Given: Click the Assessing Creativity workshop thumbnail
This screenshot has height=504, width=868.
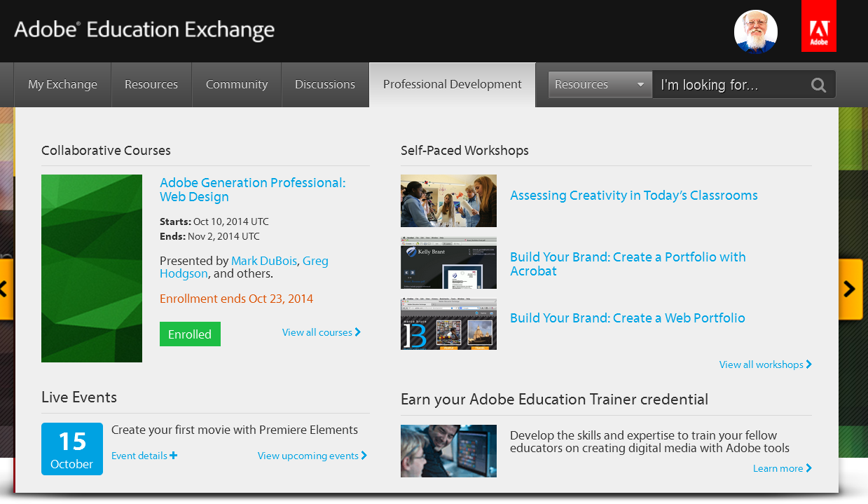Looking at the screenshot, I should tap(448, 201).
